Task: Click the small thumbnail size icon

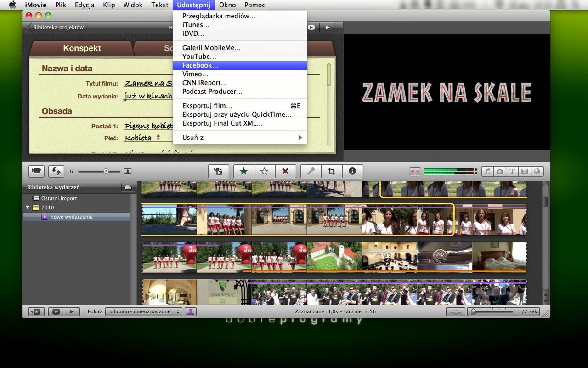Action: (72, 171)
